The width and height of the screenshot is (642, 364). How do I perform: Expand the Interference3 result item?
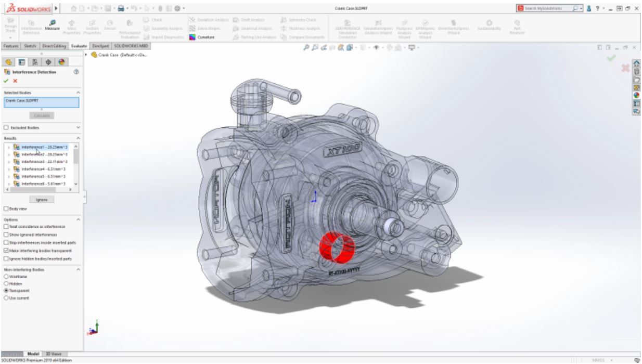(9, 162)
